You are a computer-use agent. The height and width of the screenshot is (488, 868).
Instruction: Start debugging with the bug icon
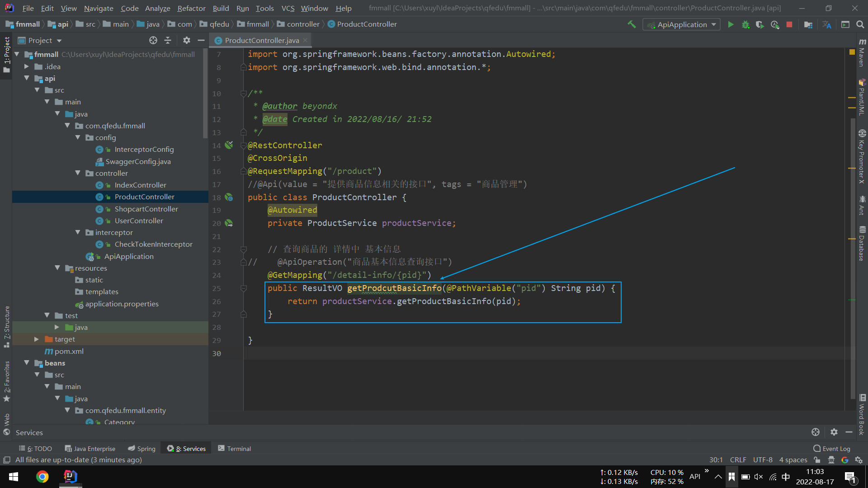[x=745, y=24]
